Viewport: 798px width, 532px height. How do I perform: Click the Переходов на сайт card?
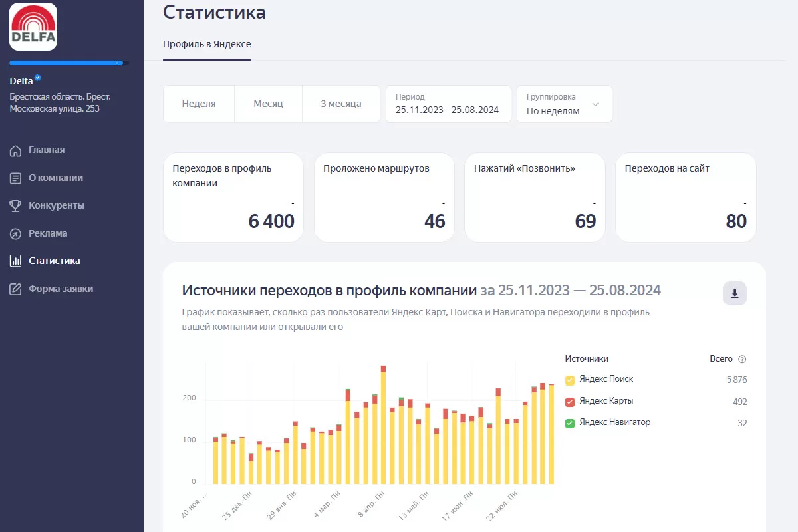(686, 198)
